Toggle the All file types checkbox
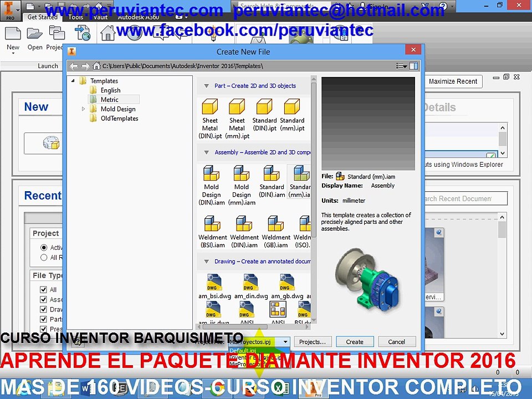The image size is (532, 399). (43, 289)
